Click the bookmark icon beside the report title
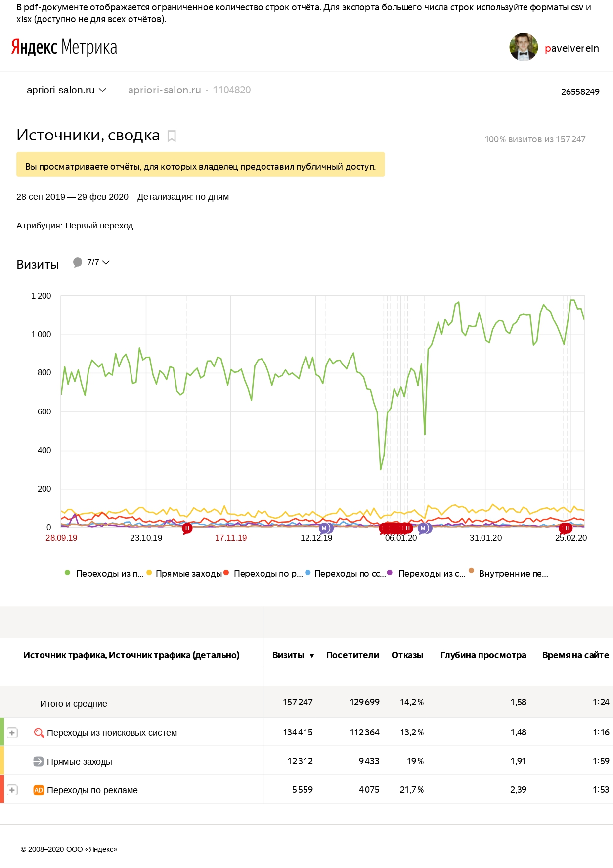Image resolution: width=613 pixels, height=868 pixels. [x=172, y=136]
